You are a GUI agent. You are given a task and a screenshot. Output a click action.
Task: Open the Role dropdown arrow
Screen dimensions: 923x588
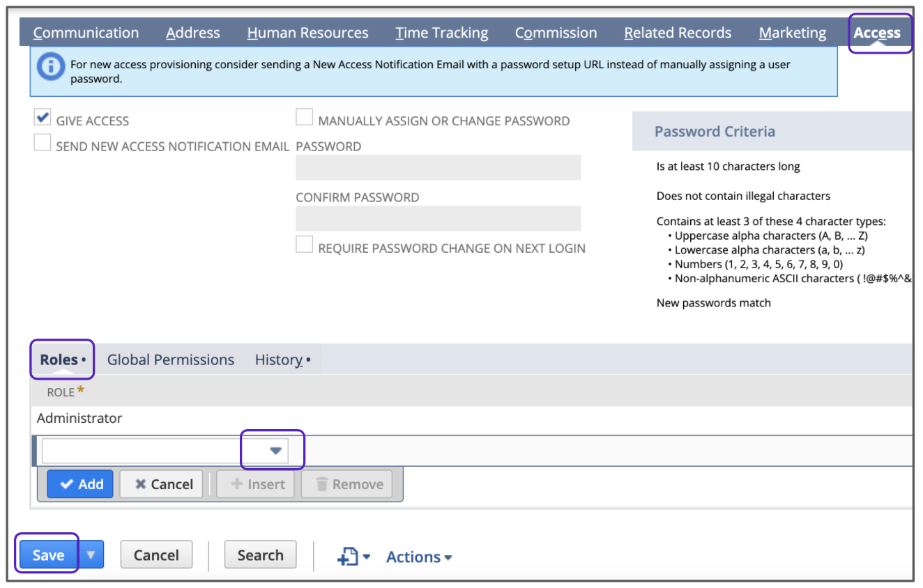[275, 451]
